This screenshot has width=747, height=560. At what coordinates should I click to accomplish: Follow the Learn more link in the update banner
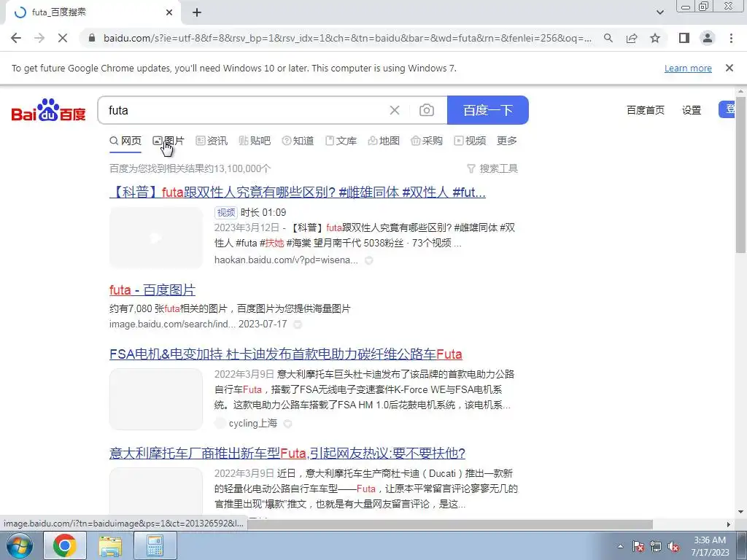pos(688,68)
